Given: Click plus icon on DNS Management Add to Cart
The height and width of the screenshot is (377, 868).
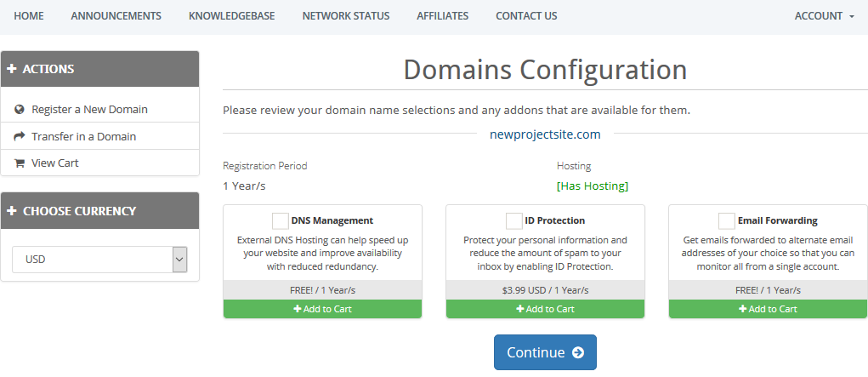Looking at the screenshot, I should pyautogui.click(x=298, y=309).
